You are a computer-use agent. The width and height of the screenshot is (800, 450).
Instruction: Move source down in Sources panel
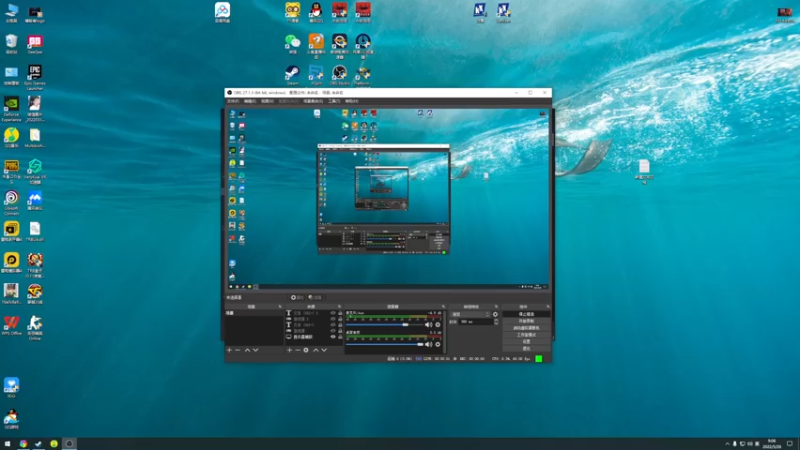tap(324, 350)
